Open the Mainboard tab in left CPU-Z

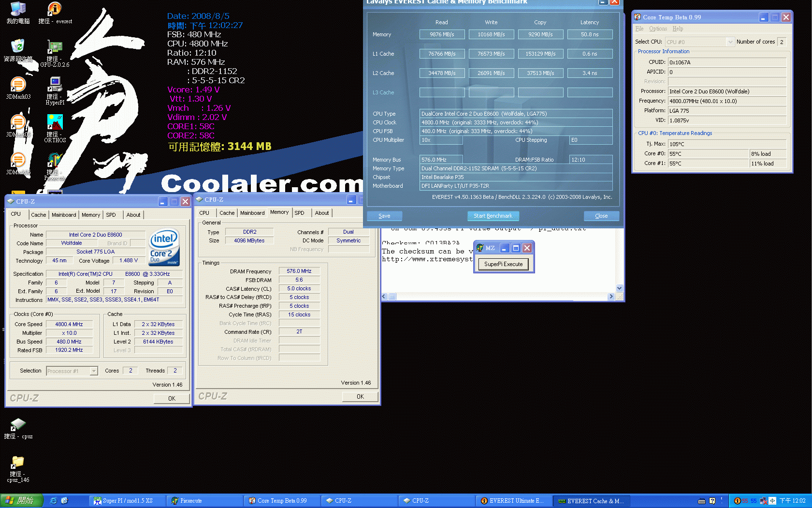coord(64,215)
